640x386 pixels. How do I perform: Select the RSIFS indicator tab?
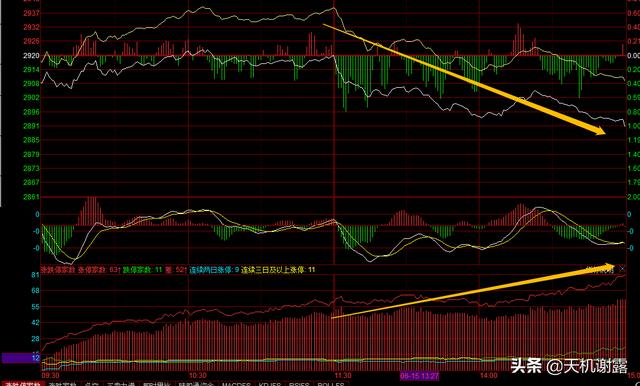tap(299, 384)
